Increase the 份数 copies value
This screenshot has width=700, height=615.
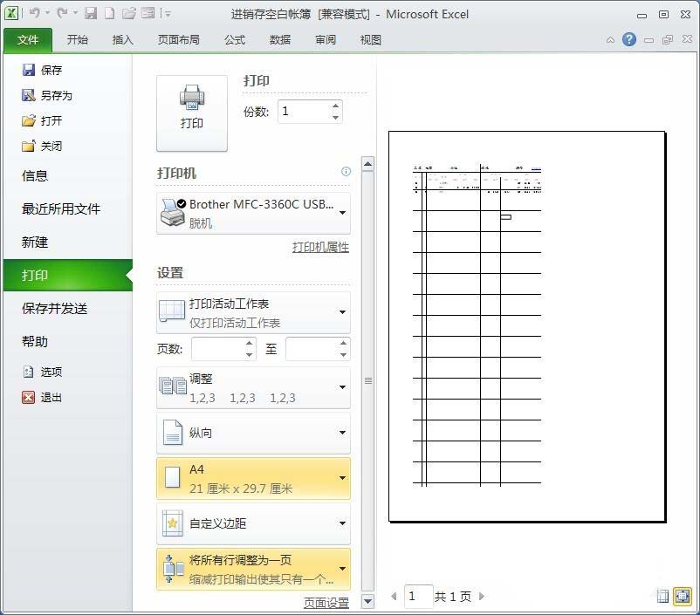pyautogui.click(x=336, y=106)
